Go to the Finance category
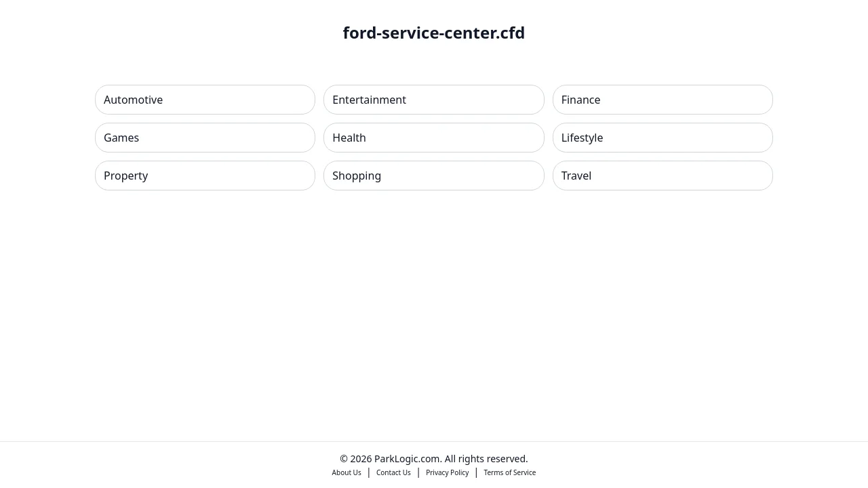This screenshot has width=868, height=488. tap(662, 100)
